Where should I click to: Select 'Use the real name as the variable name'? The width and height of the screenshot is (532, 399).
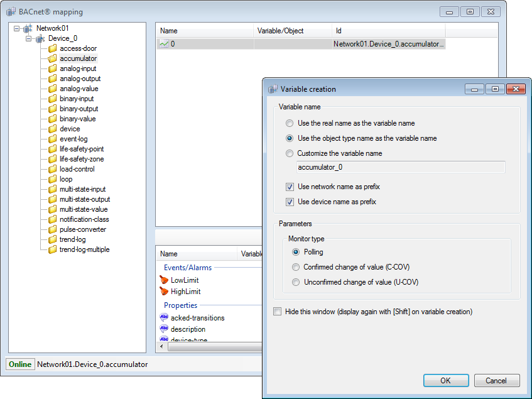[290, 123]
